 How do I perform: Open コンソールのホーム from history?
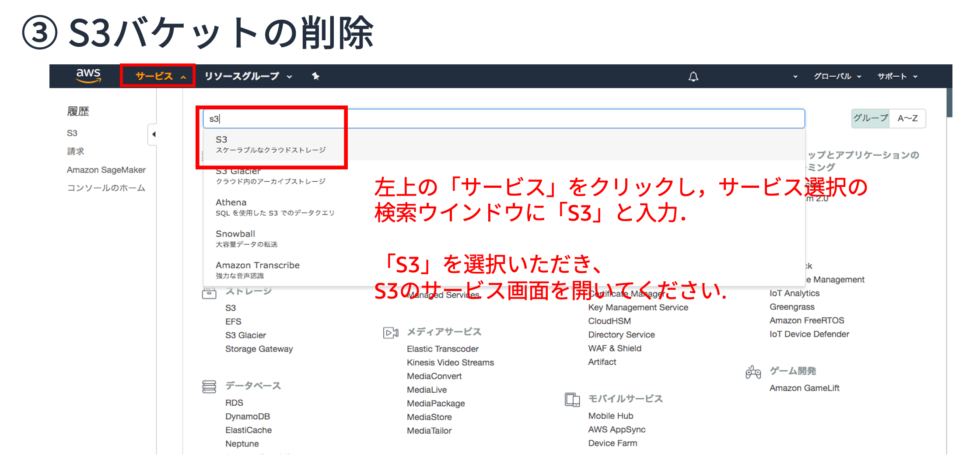point(106,188)
